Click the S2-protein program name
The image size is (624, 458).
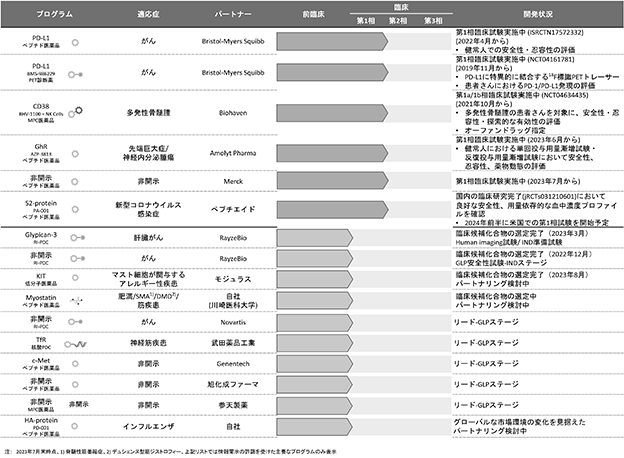[41, 203]
